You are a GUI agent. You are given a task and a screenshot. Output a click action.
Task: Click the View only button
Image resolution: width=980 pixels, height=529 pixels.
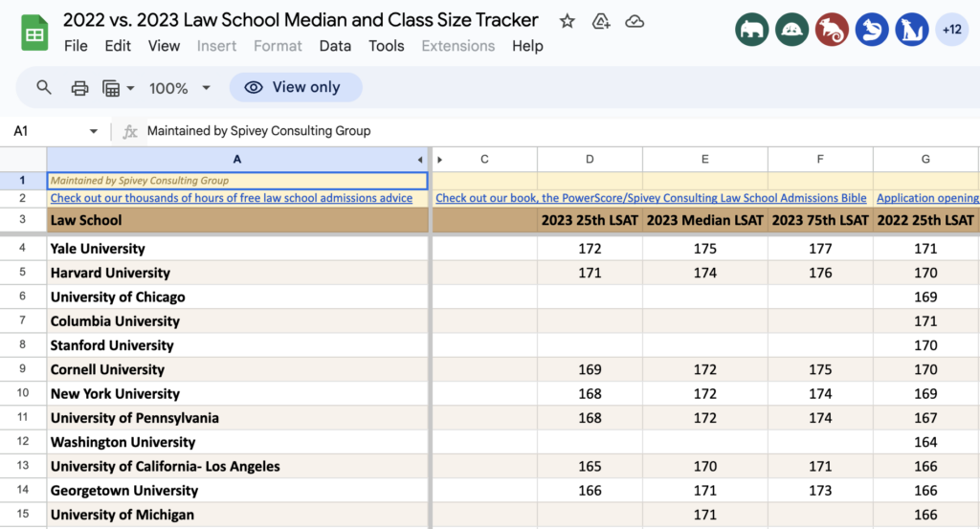click(296, 87)
